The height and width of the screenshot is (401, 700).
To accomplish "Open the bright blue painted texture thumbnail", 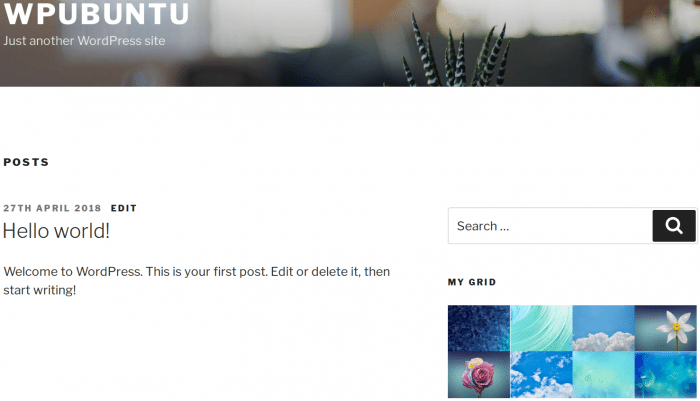I will click(x=665, y=374).
